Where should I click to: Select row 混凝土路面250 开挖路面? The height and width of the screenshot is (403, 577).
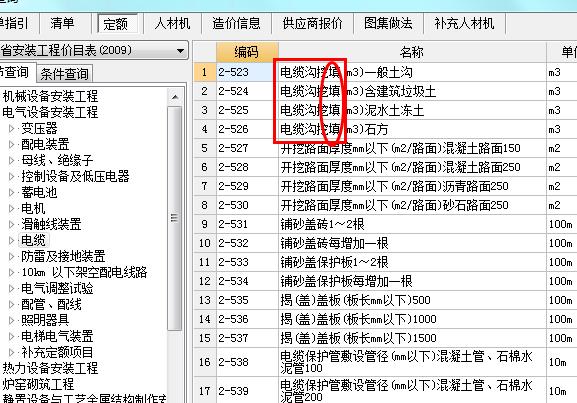[412, 167]
